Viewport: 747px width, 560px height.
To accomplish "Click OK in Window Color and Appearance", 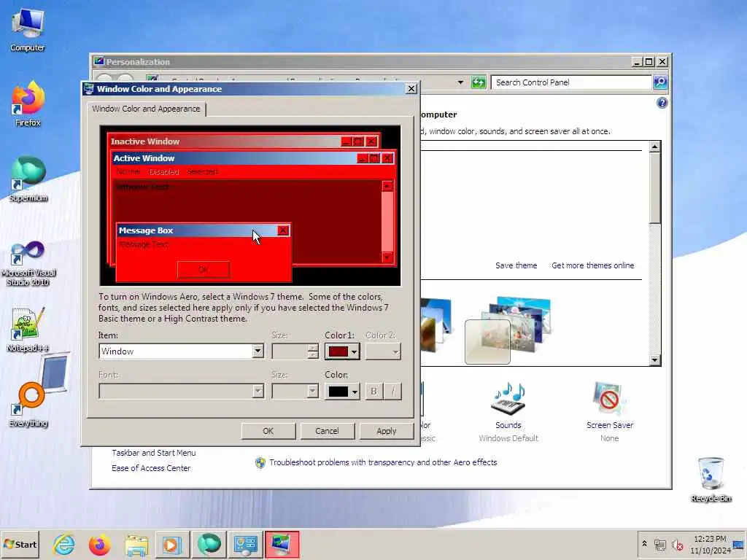I will click(268, 431).
